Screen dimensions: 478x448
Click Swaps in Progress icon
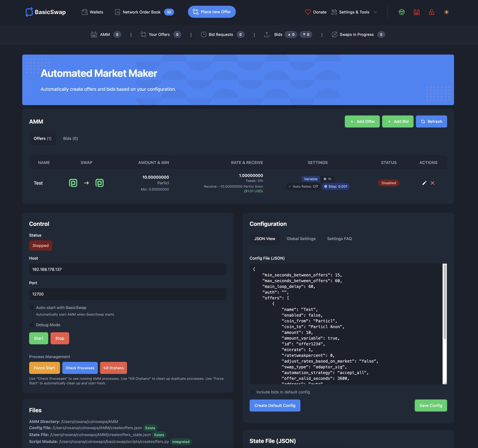point(335,35)
